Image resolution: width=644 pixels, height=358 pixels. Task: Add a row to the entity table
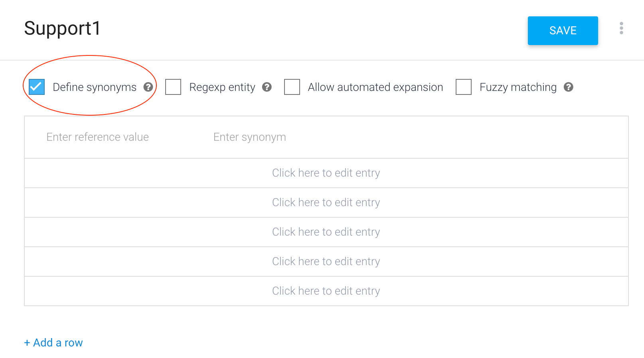[53, 343]
